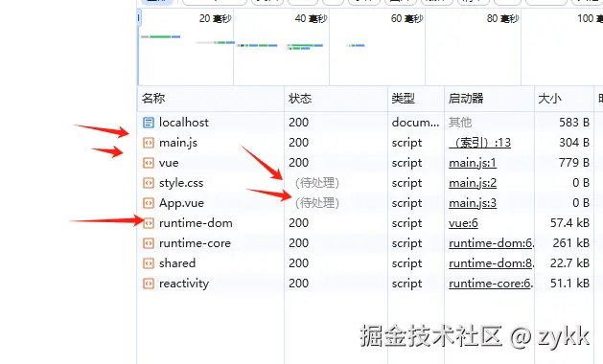Open the runtime-dom:8 initiator link for shared
The width and height of the screenshot is (603, 364).
[491, 263]
